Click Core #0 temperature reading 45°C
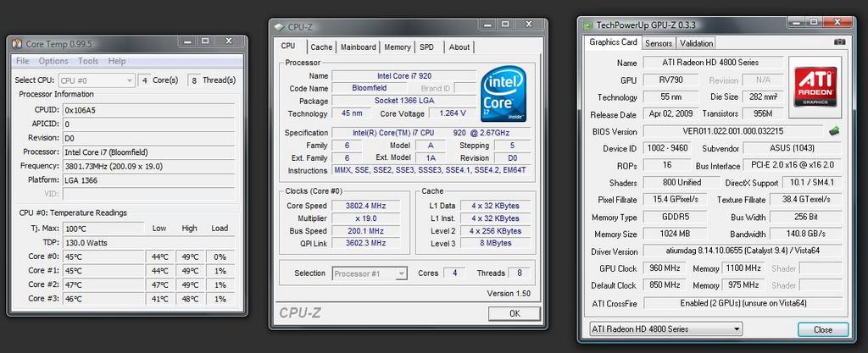The width and height of the screenshot is (868, 353). click(x=103, y=256)
